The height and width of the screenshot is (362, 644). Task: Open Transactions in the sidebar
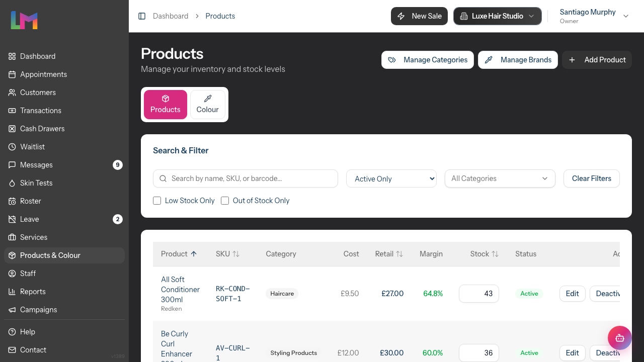pos(64,111)
